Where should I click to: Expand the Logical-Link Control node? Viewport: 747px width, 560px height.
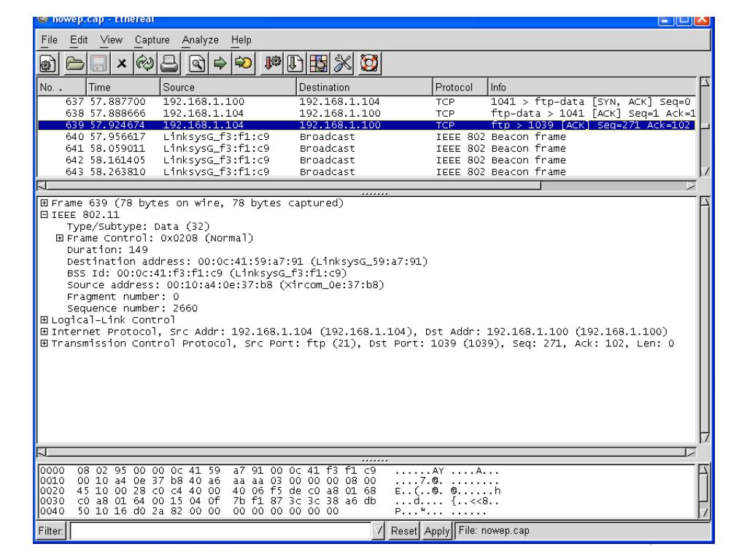point(44,320)
